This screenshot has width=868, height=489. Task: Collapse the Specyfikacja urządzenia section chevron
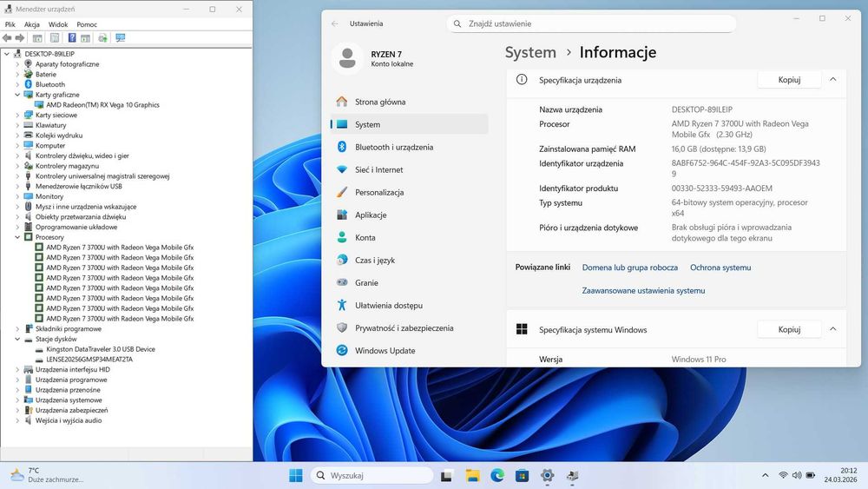tap(832, 80)
